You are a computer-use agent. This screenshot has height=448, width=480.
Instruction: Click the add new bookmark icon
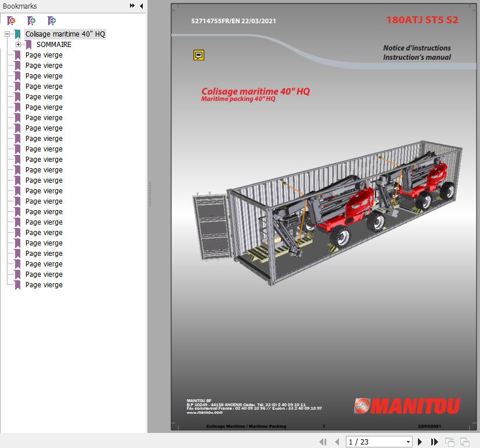tap(31, 21)
